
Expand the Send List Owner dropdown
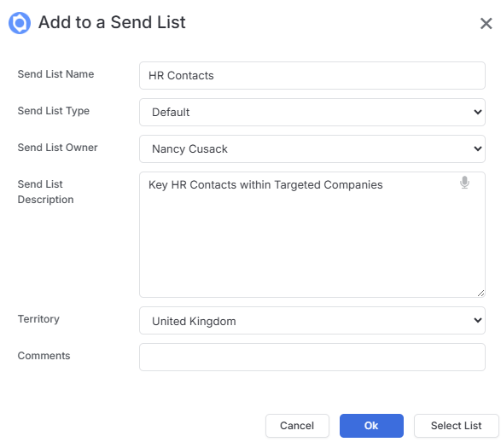312,149
